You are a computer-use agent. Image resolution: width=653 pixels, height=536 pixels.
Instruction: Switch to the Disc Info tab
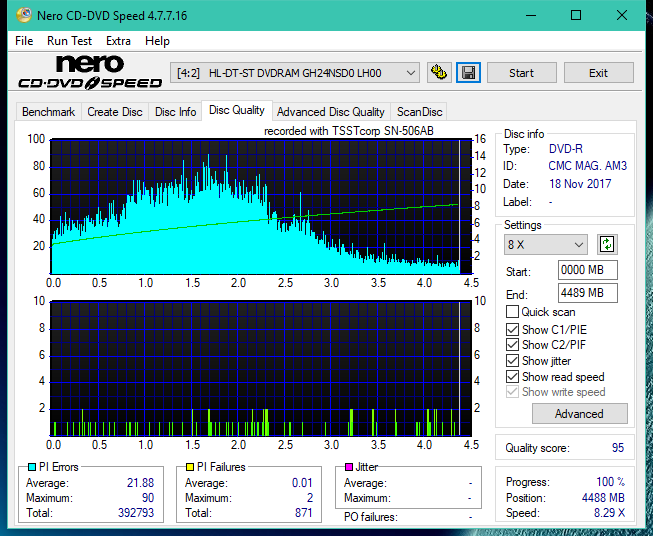tap(175, 112)
